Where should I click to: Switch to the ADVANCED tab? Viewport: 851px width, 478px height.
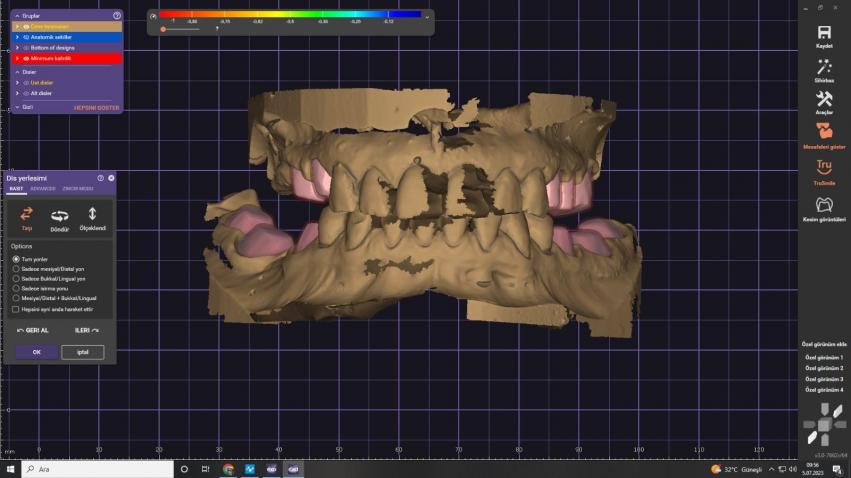coord(43,188)
